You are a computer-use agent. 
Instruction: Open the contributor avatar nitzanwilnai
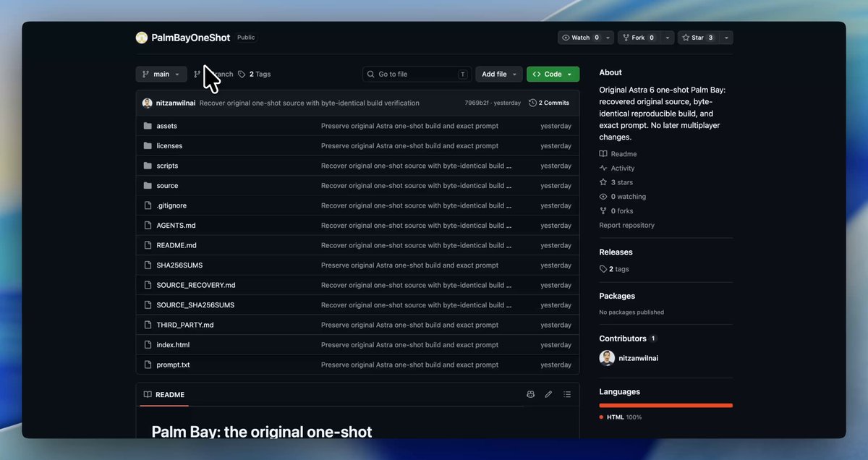pos(607,358)
